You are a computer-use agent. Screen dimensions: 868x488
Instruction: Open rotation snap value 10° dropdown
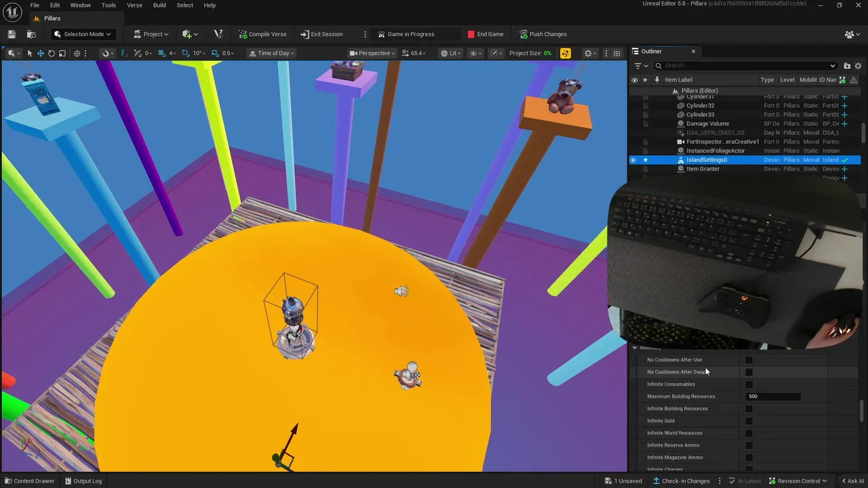[x=199, y=53]
